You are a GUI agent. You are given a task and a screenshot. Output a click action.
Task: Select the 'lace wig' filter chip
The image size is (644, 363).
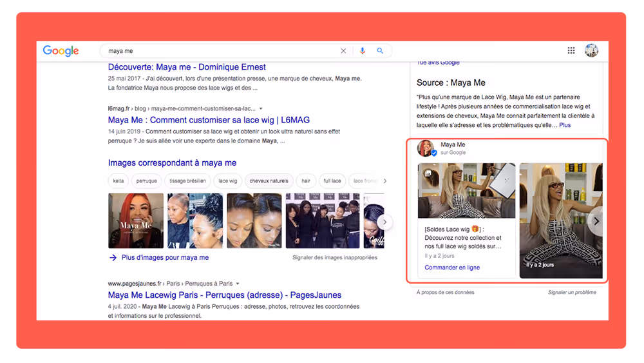(227, 181)
